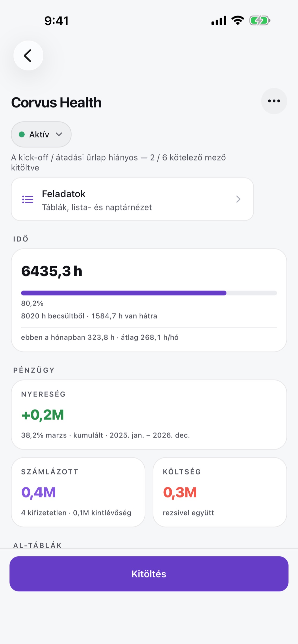298x644 pixels.
Task: Tap the AL-TÁBLÁK section header
Action: pyautogui.click(x=38, y=545)
